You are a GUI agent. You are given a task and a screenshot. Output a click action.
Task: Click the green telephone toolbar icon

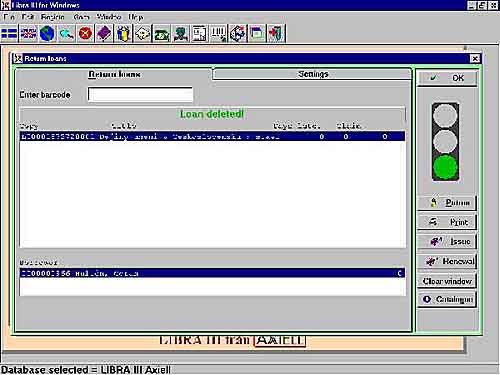tap(161, 34)
